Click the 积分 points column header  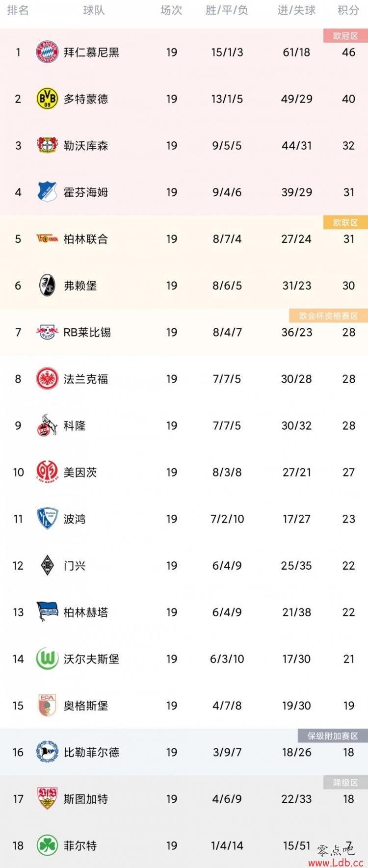pos(348,10)
